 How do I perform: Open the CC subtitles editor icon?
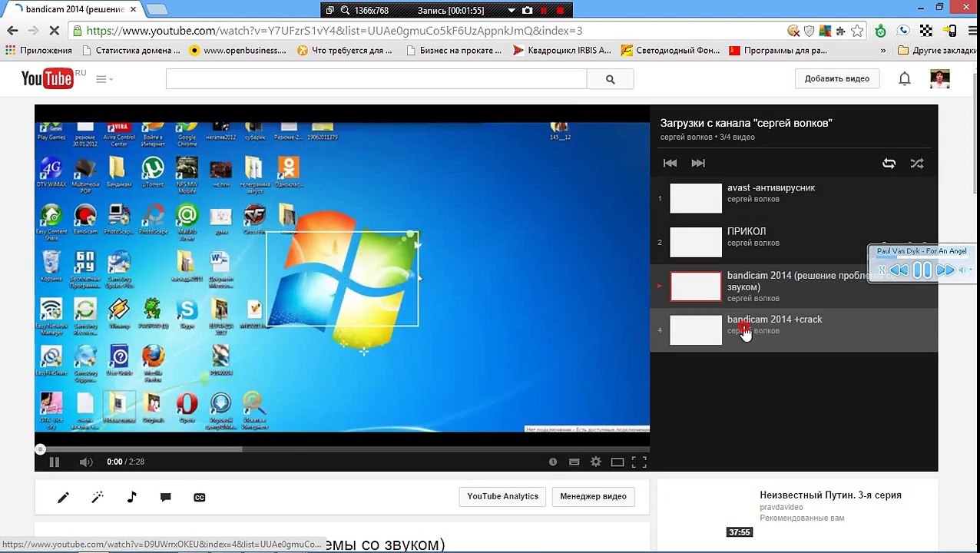(x=200, y=497)
